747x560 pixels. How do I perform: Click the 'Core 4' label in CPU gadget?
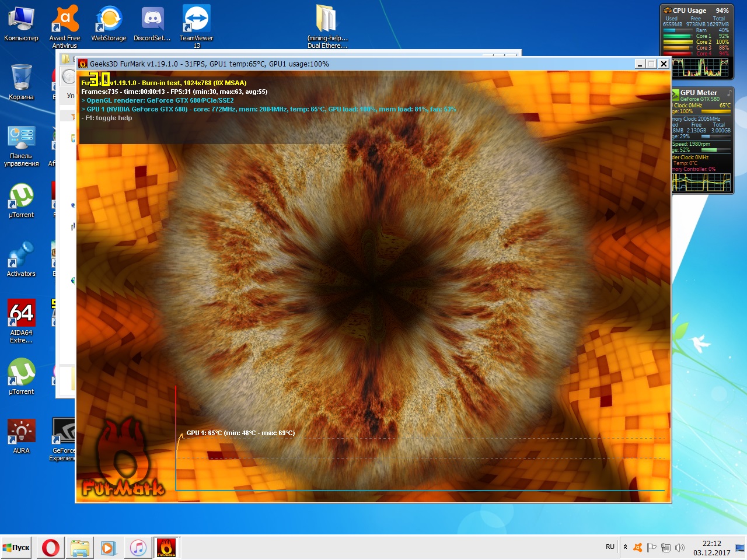click(x=703, y=54)
